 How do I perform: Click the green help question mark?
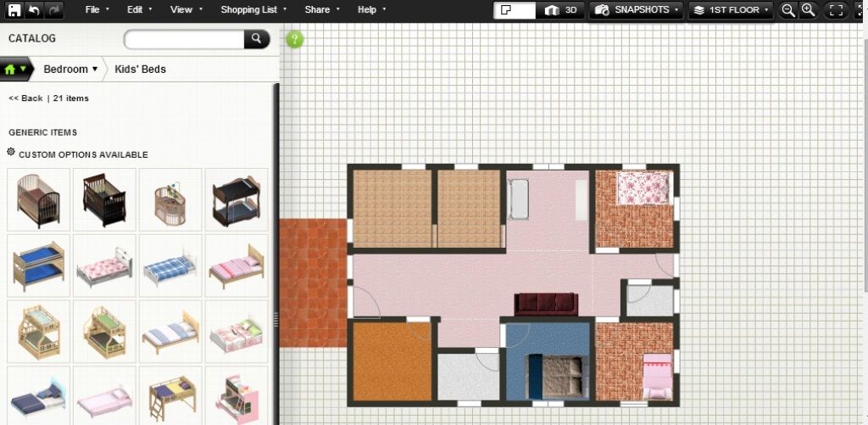click(x=294, y=39)
